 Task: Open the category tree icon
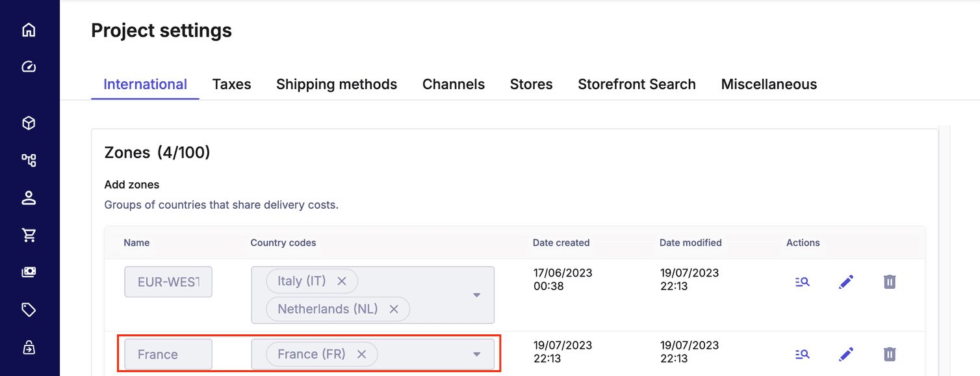point(29,160)
